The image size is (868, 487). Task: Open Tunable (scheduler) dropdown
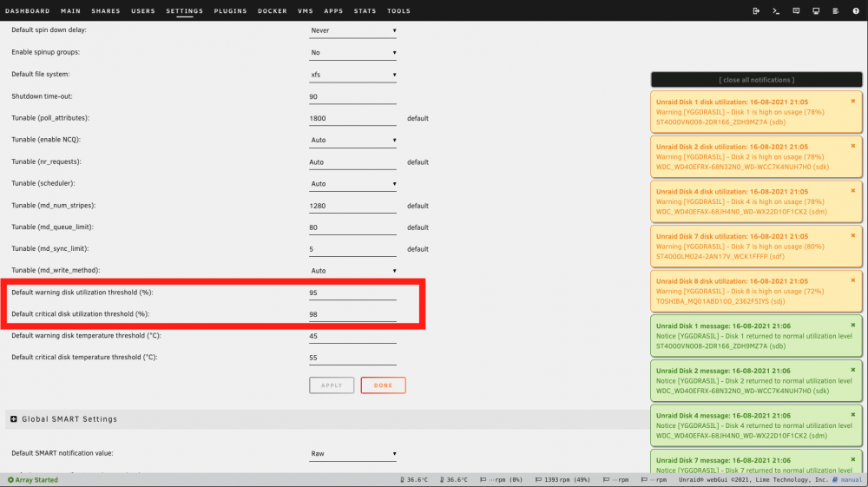pos(352,184)
